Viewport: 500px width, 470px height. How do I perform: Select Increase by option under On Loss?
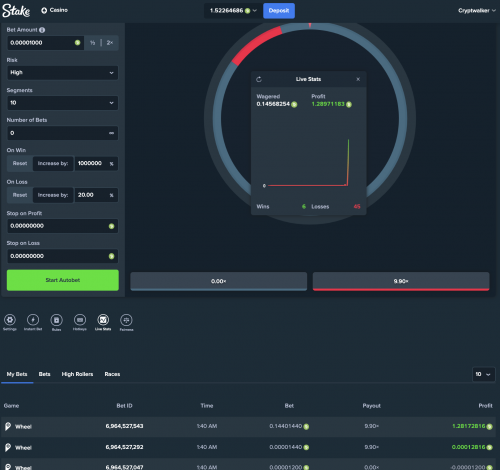click(53, 195)
